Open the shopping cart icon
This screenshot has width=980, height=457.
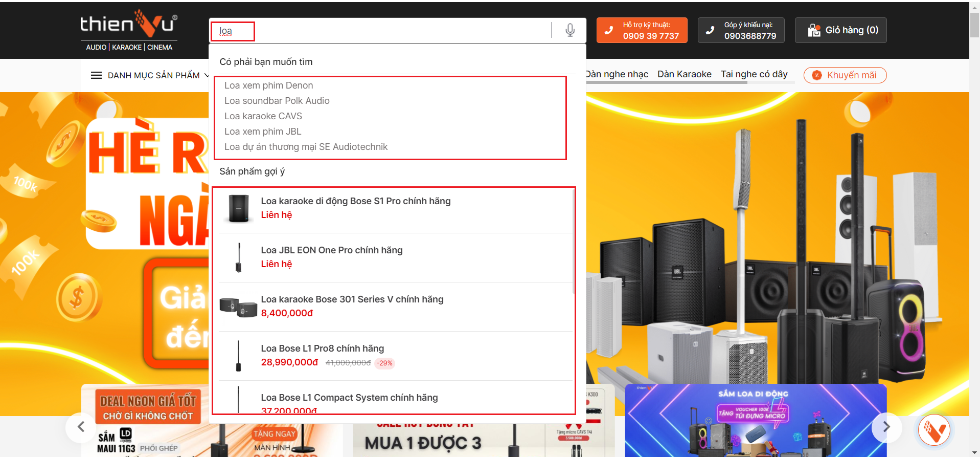point(813,30)
